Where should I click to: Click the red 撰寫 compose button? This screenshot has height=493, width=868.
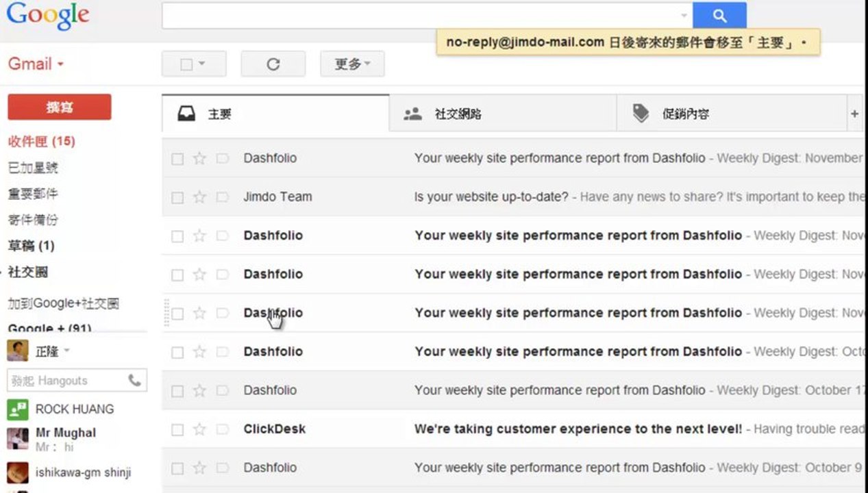point(59,107)
